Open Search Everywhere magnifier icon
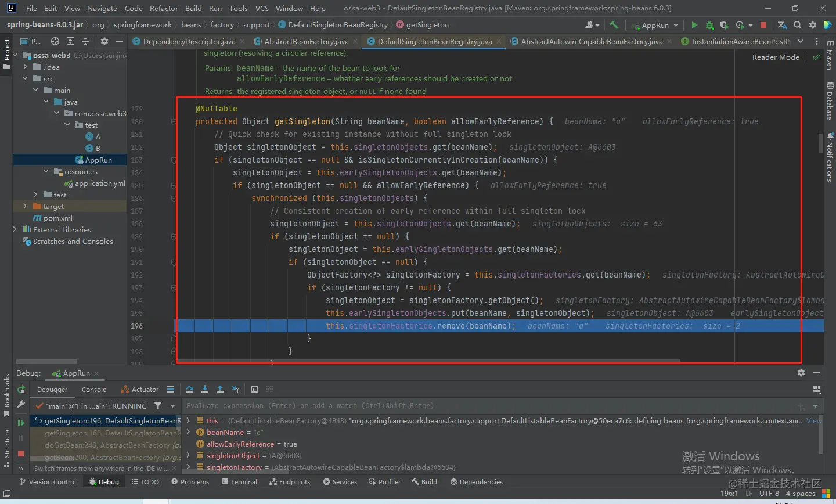The image size is (836, 504). coord(798,25)
